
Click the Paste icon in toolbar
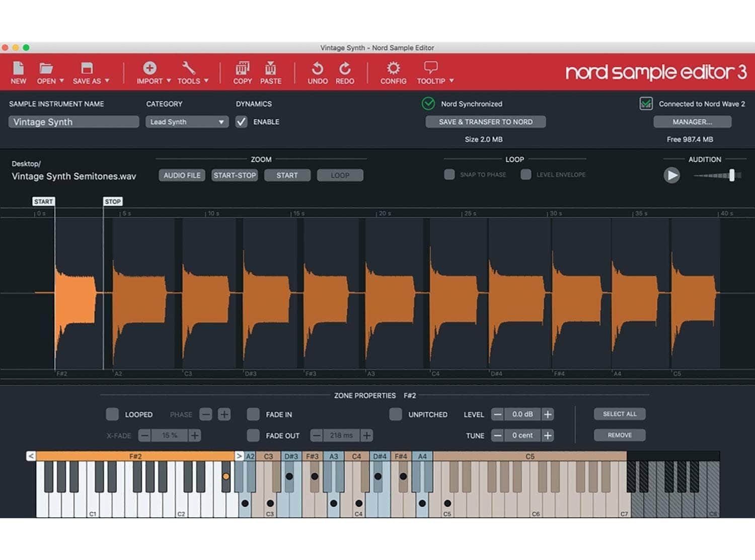click(x=270, y=68)
